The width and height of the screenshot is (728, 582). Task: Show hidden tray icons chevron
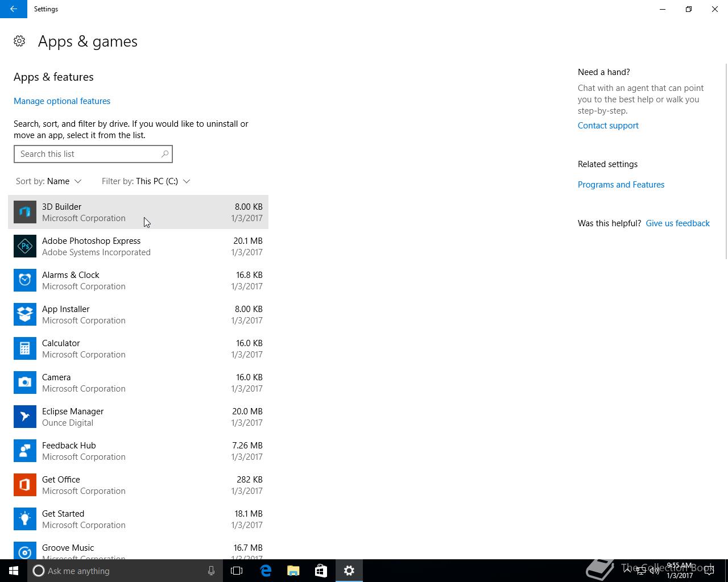(x=627, y=571)
